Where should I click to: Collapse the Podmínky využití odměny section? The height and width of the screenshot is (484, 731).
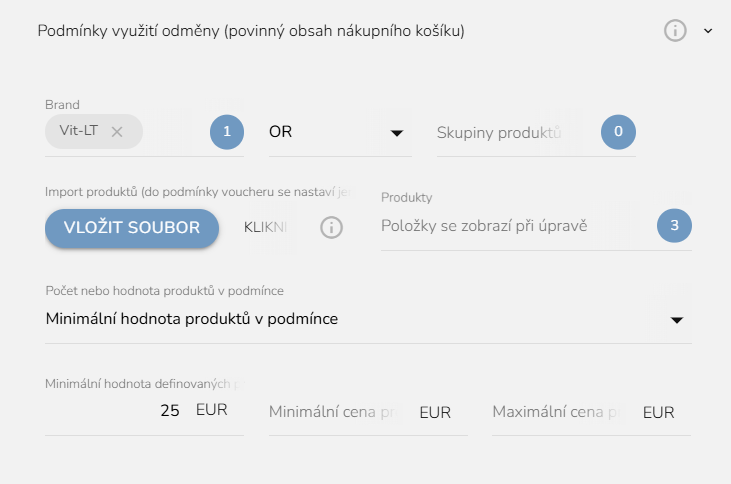click(x=708, y=31)
